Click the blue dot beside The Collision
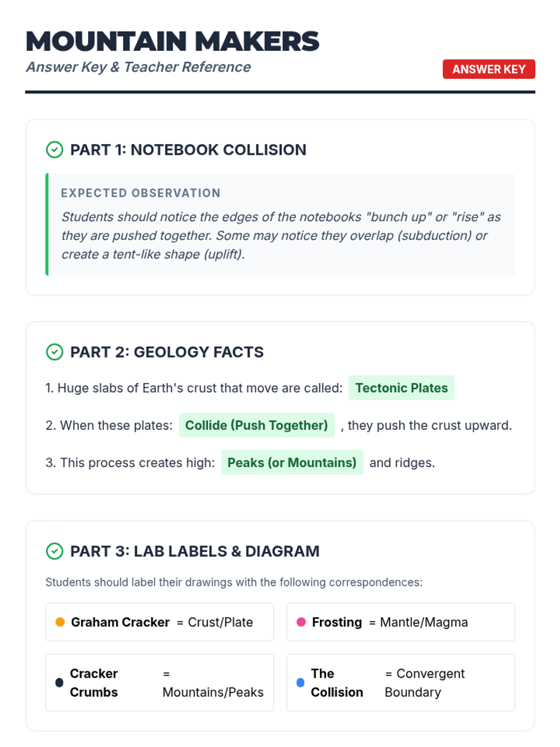The width and height of the screenshot is (560, 747). (301, 683)
